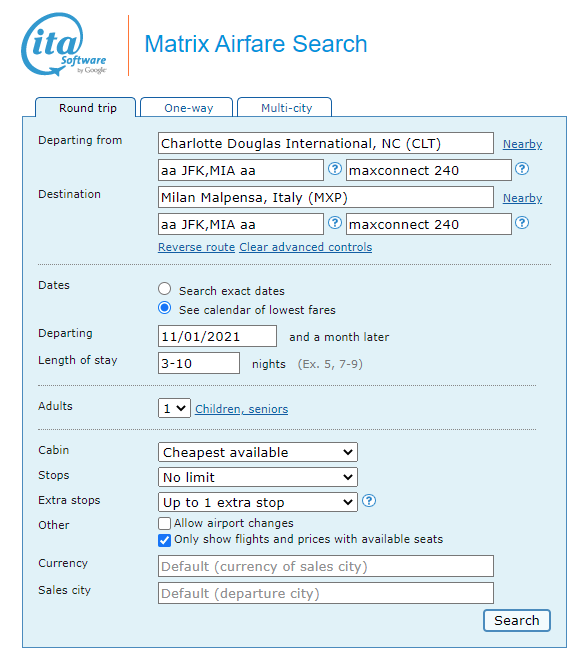Viewport: 583px width, 663px height.
Task: Open help for departure extension codes
Action: (522, 169)
